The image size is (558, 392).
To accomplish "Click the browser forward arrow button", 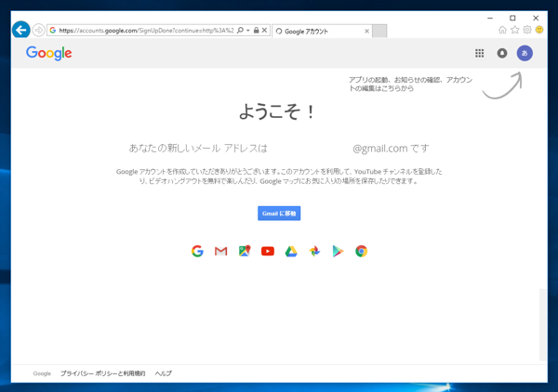I will coord(38,31).
